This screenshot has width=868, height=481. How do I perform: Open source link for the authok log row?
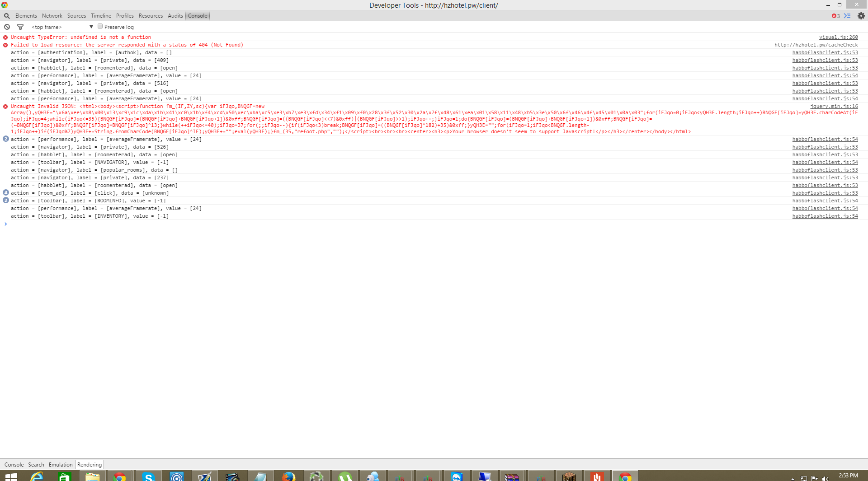[825, 53]
